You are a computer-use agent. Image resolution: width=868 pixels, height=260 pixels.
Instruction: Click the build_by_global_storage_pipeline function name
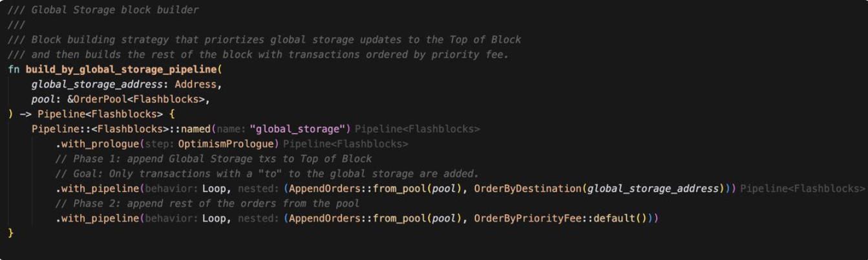pyautogui.click(x=123, y=69)
